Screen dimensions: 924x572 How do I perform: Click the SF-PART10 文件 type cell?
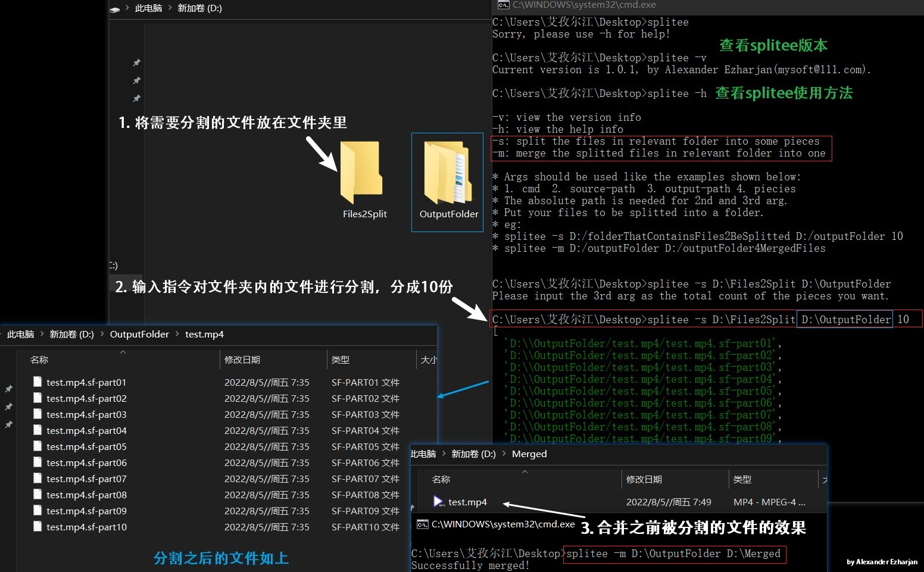[366, 527]
